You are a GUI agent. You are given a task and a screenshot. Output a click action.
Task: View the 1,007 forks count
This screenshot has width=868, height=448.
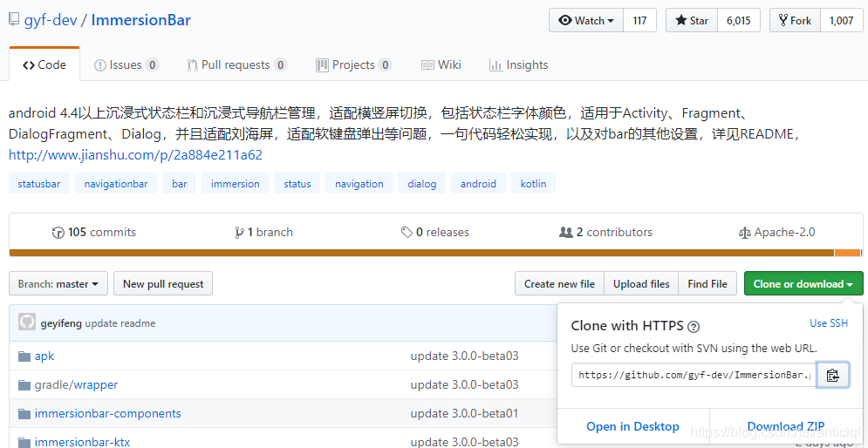click(842, 20)
